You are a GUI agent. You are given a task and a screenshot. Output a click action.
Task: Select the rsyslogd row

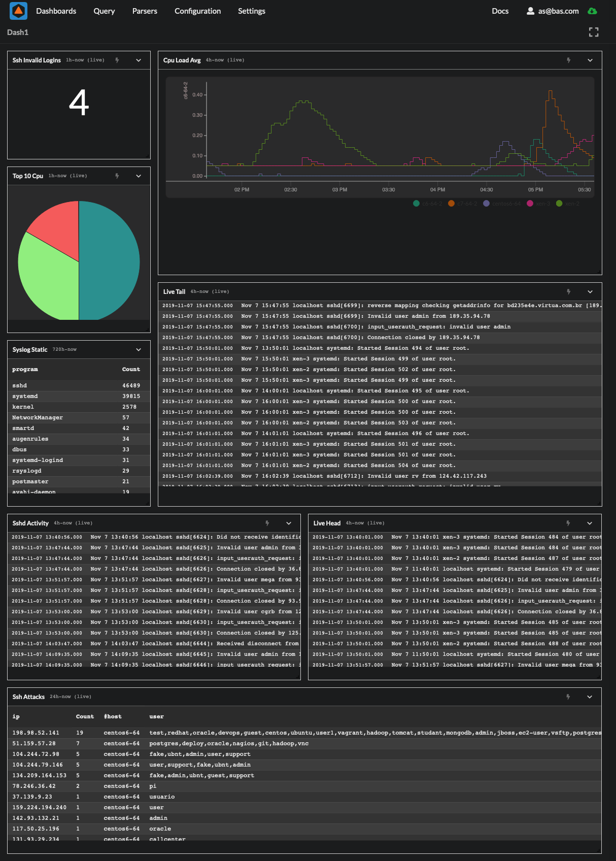[x=79, y=471]
